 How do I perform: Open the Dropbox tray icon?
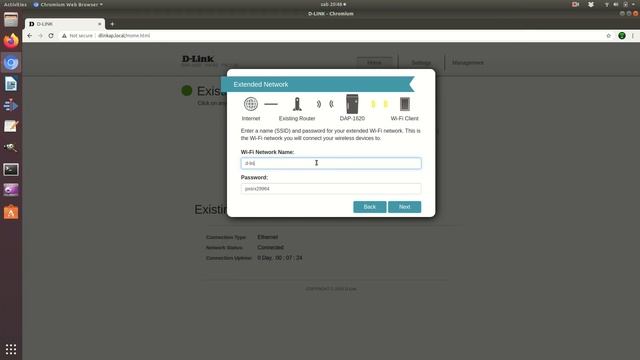pyautogui.click(x=591, y=4)
